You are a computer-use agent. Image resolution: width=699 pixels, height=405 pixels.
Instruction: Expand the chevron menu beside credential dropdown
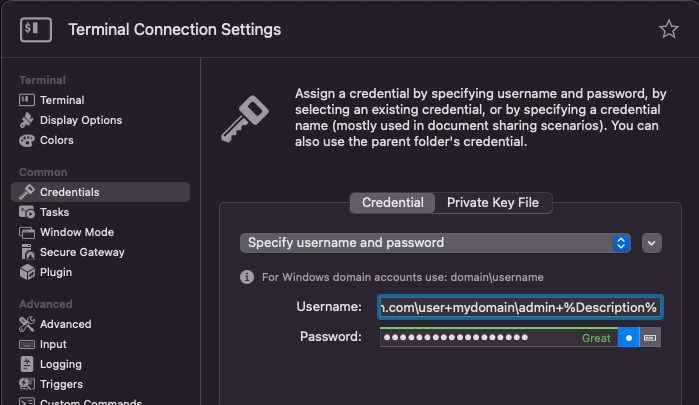652,243
